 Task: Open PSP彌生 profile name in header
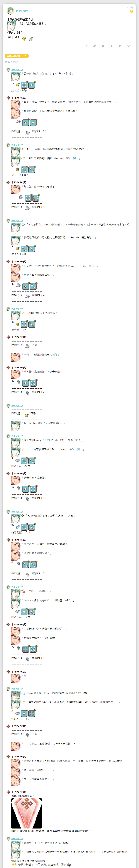tap(23, 11)
